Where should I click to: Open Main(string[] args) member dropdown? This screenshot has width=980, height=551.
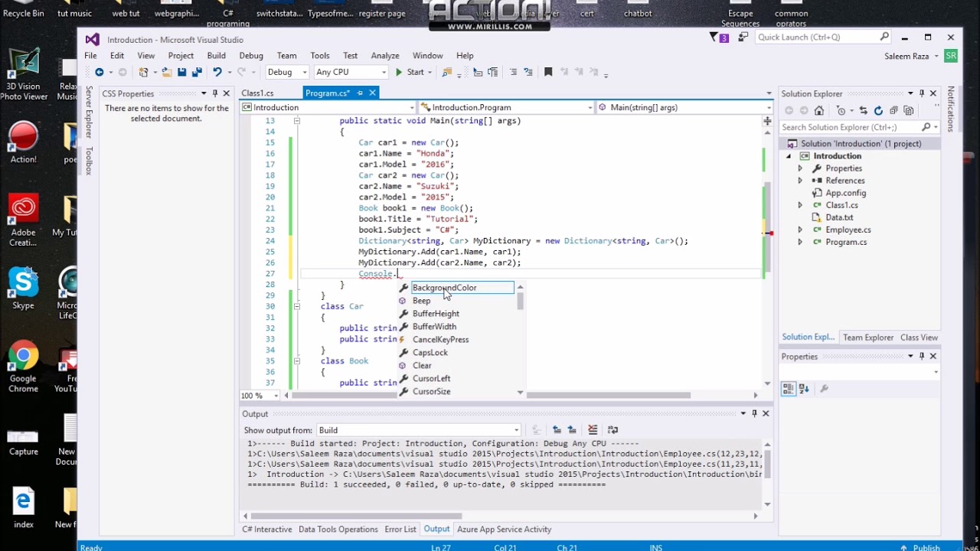pyautogui.click(x=683, y=107)
